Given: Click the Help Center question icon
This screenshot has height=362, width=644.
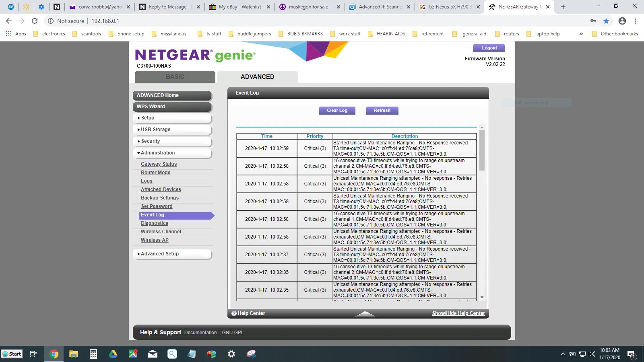Looking at the screenshot, I should [234, 313].
